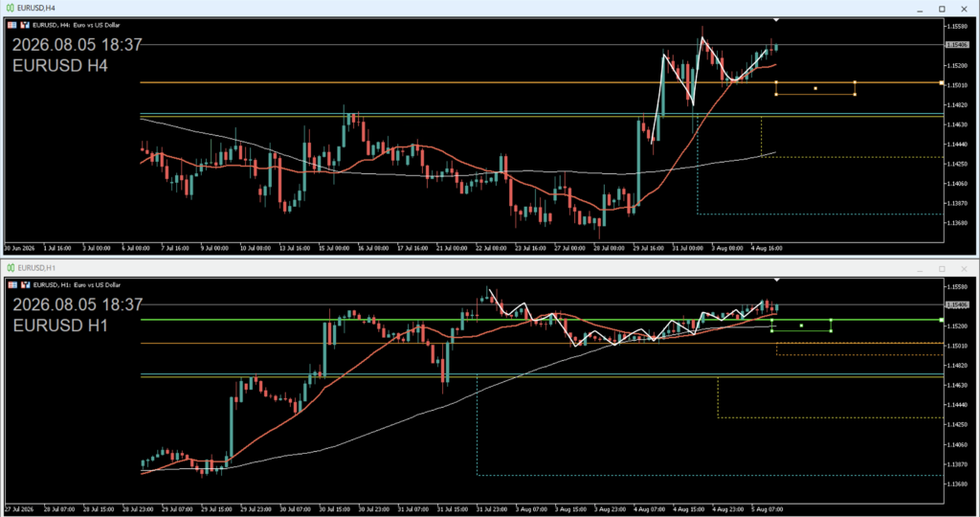
Task: Click the green horizontal line's end handle in H1 chart
Action: coord(942,320)
